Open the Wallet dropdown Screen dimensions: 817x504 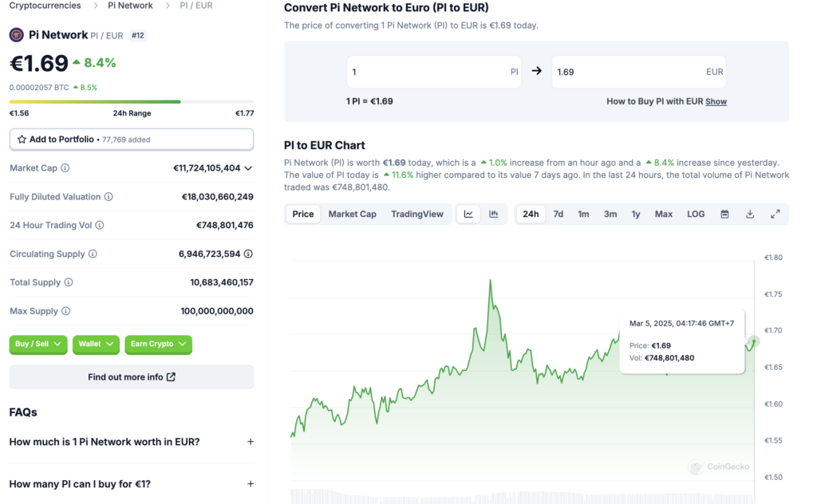(x=96, y=345)
